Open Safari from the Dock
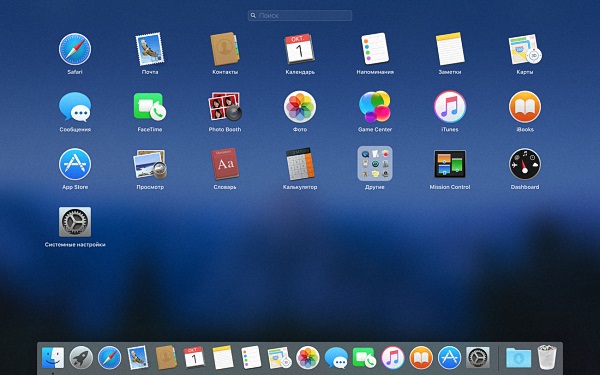Viewport: 600px width, 375px height. (x=109, y=358)
